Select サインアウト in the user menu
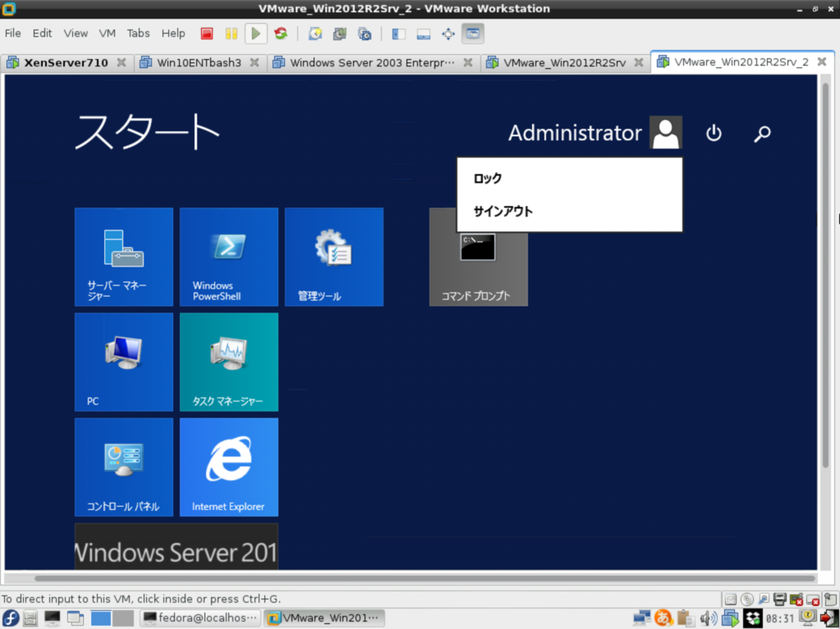 click(569, 212)
